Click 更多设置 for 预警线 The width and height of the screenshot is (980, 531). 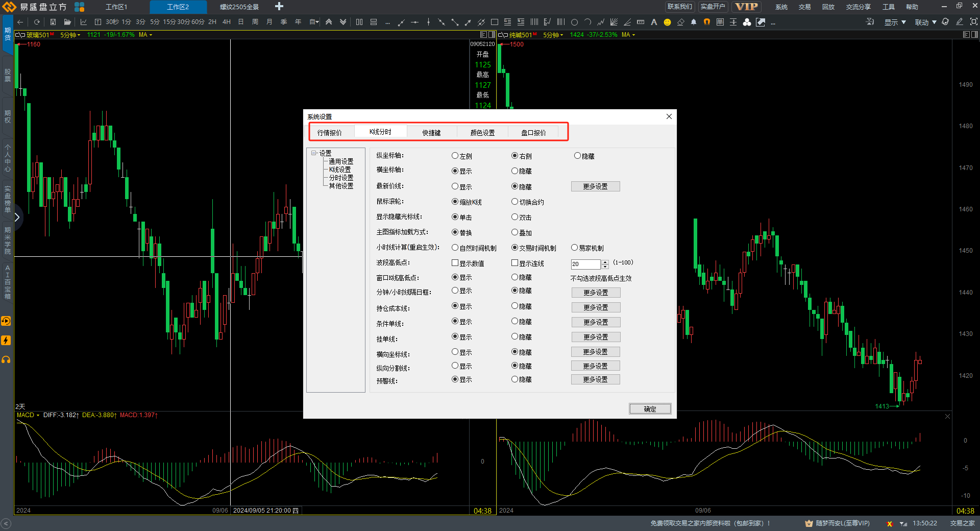click(x=595, y=379)
